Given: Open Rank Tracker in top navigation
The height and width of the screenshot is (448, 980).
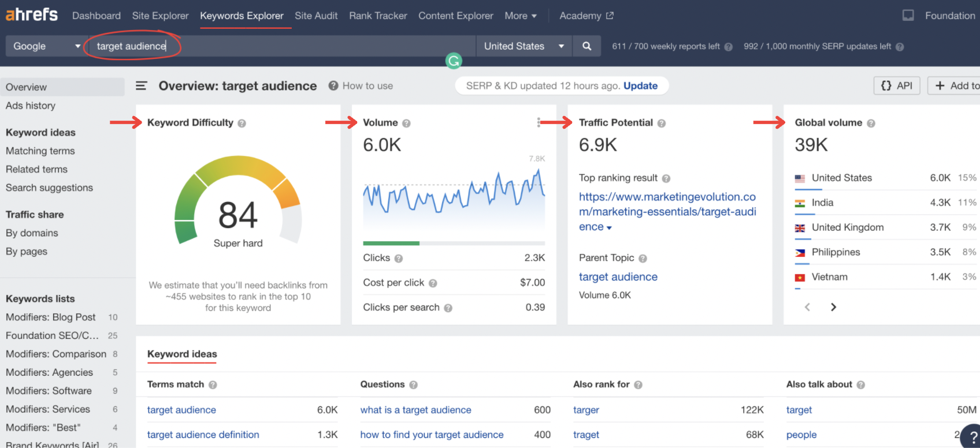Looking at the screenshot, I should pos(378,16).
